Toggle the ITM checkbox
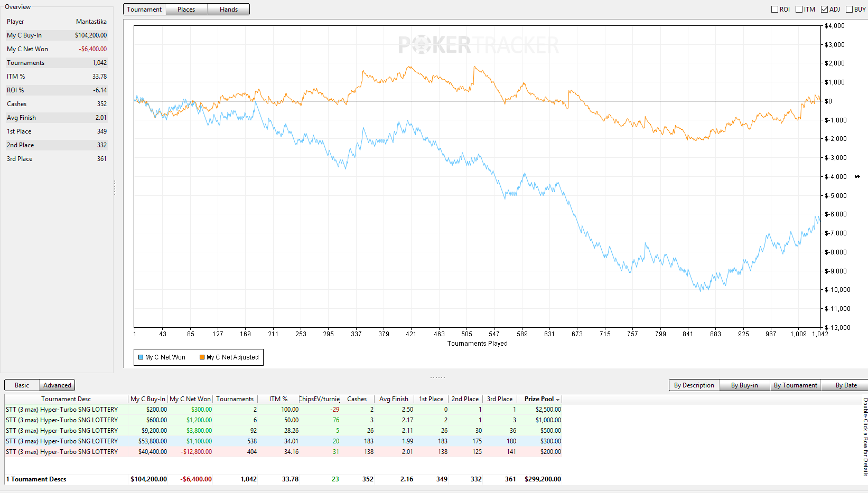868x493 pixels. pyautogui.click(x=799, y=9)
